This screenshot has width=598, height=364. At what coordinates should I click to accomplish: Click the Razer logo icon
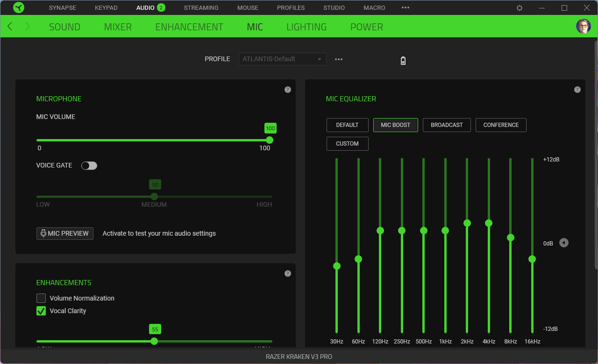pos(19,7)
